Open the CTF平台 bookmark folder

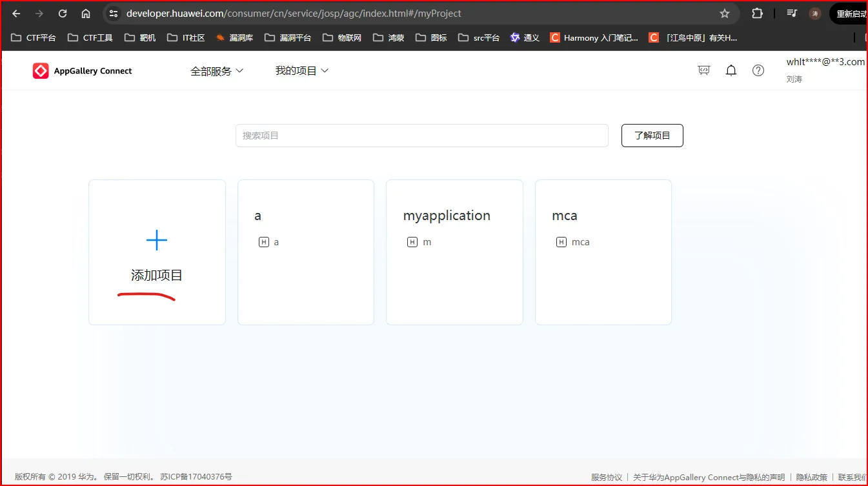click(34, 38)
